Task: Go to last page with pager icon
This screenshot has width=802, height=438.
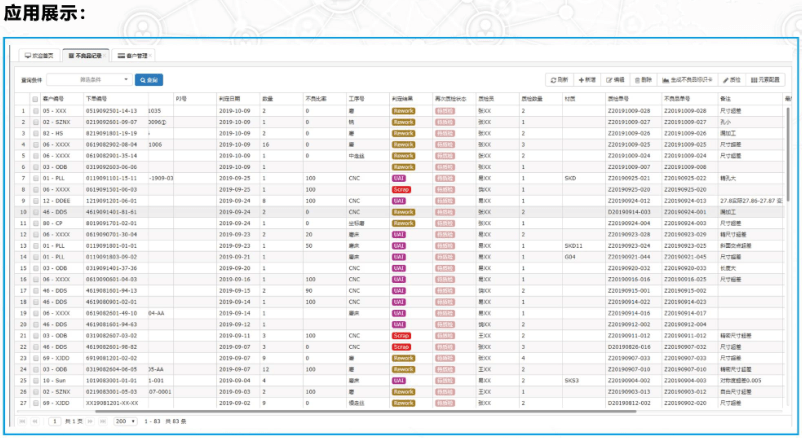Action: (103, 421)
